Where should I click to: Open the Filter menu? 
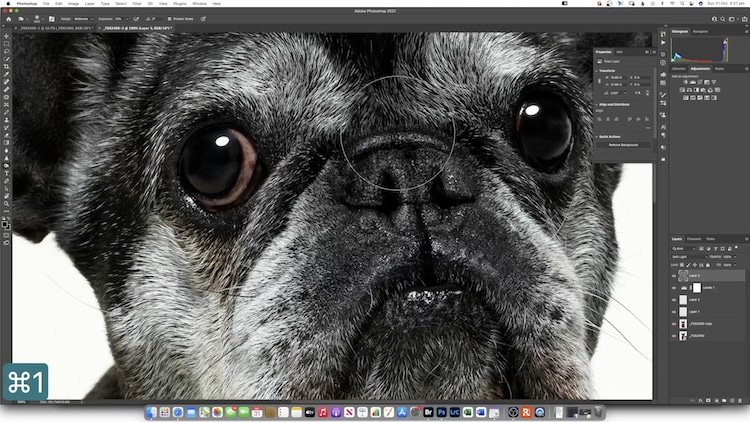pos(136,4)
